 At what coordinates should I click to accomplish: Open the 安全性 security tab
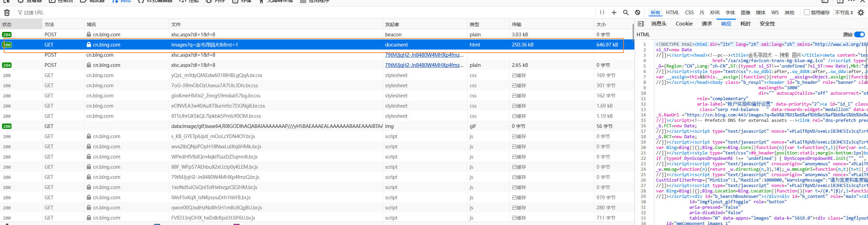(x=768, y=24)
